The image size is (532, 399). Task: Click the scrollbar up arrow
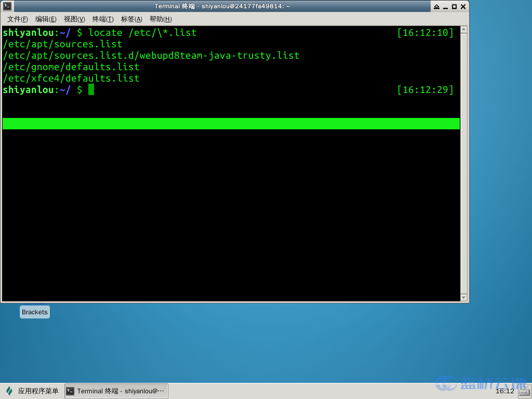464,30
